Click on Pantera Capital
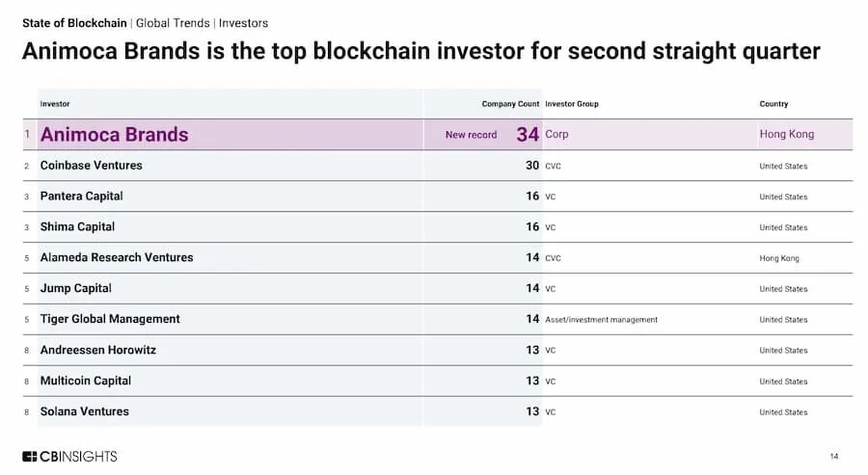 (x=81, y=197)
